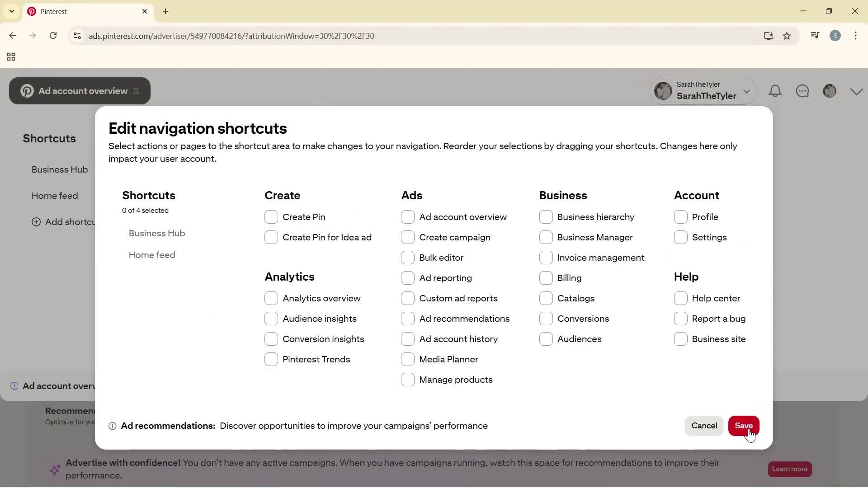
Task: Enable the Create Pin shortcut checkbox
Action: [272, 217]
